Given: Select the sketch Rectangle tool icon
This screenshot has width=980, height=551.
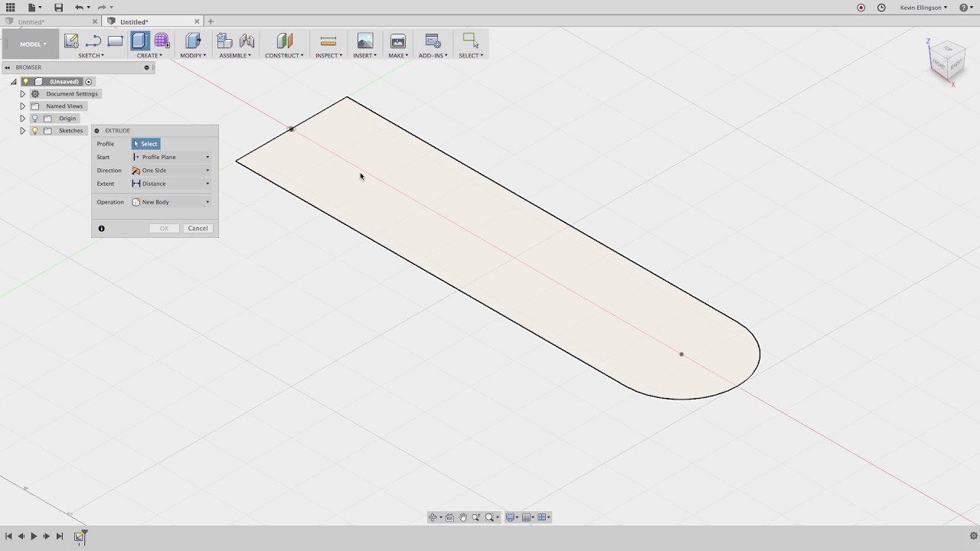Looking at the screenshot, I should coord(115,41).
